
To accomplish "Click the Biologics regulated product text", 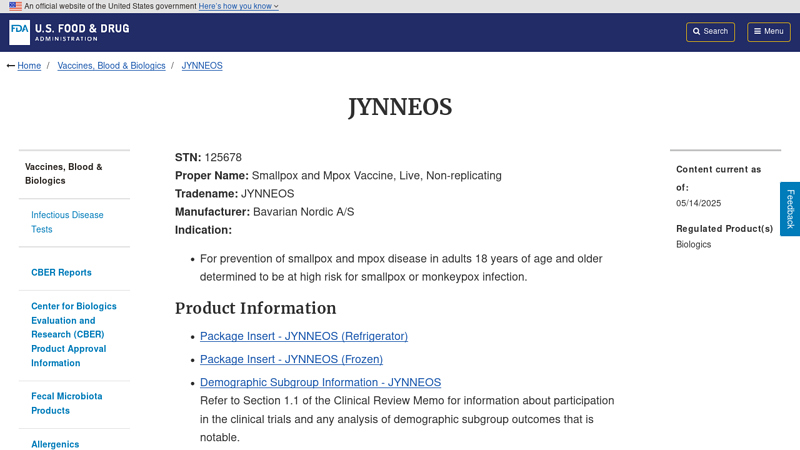I will 693,244.
